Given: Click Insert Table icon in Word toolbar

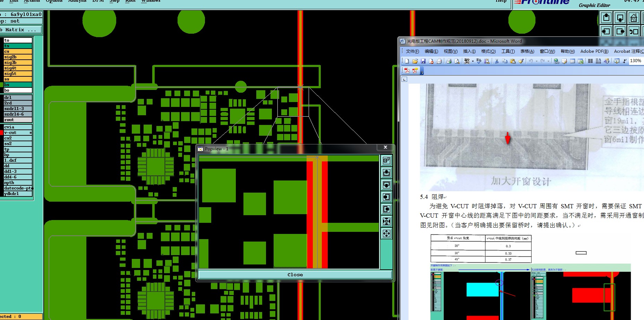Looking at the screenshot, I should [x=572, y=61].
